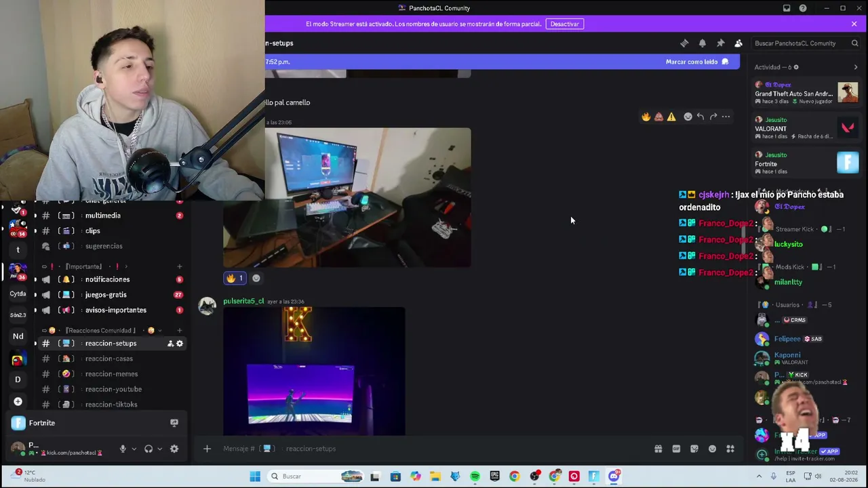Show pinned messages

click(720, 43)
